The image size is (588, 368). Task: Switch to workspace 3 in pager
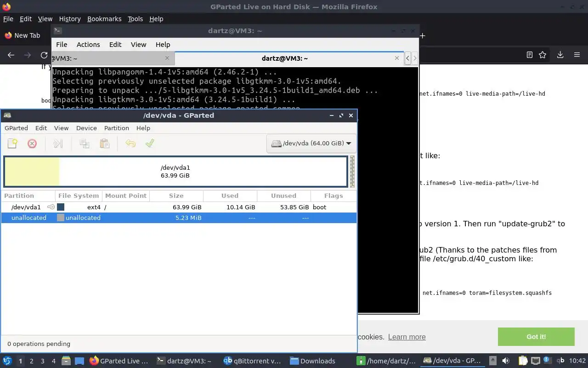click(43, 361)
